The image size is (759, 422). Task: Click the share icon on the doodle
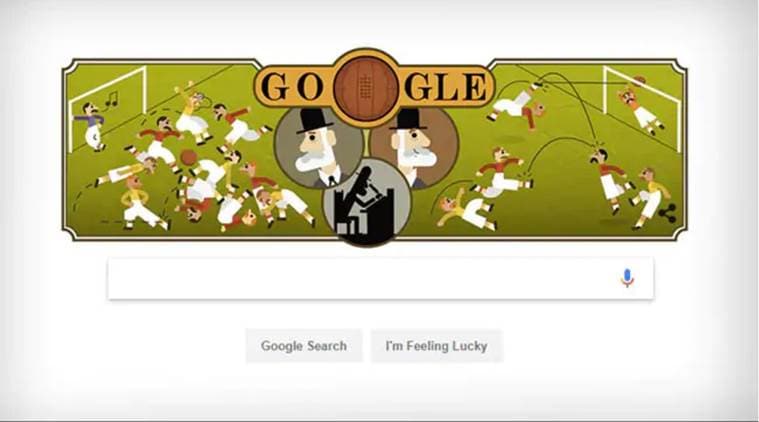[x=668, y=213]
